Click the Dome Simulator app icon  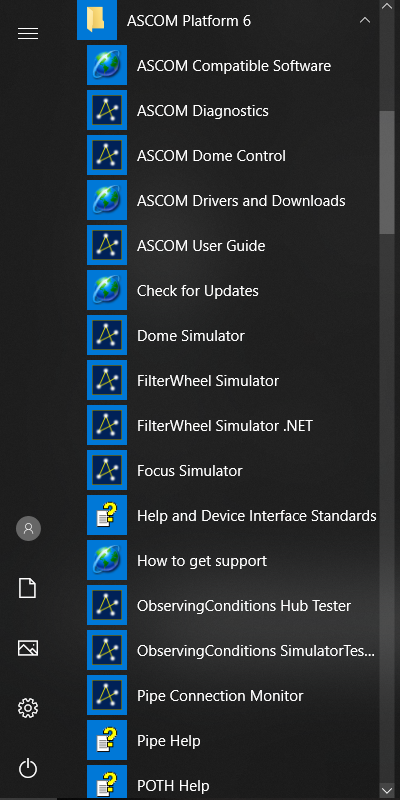pos(107,336)
